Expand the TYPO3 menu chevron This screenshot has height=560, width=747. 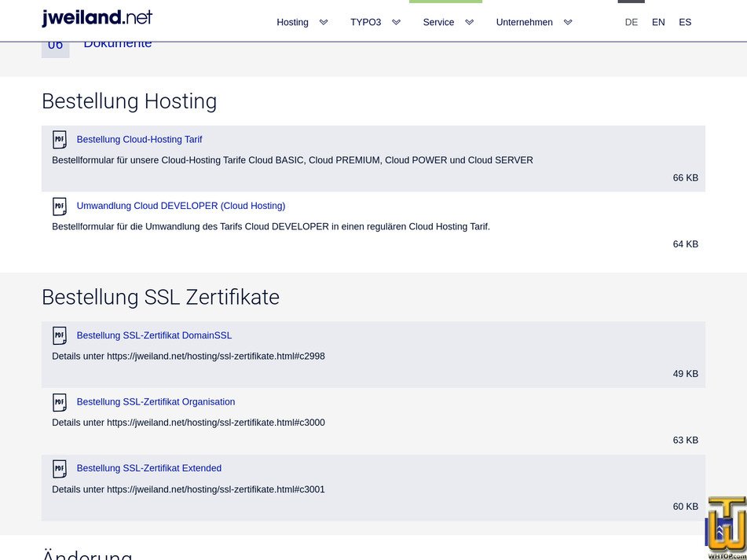[396, 22]
